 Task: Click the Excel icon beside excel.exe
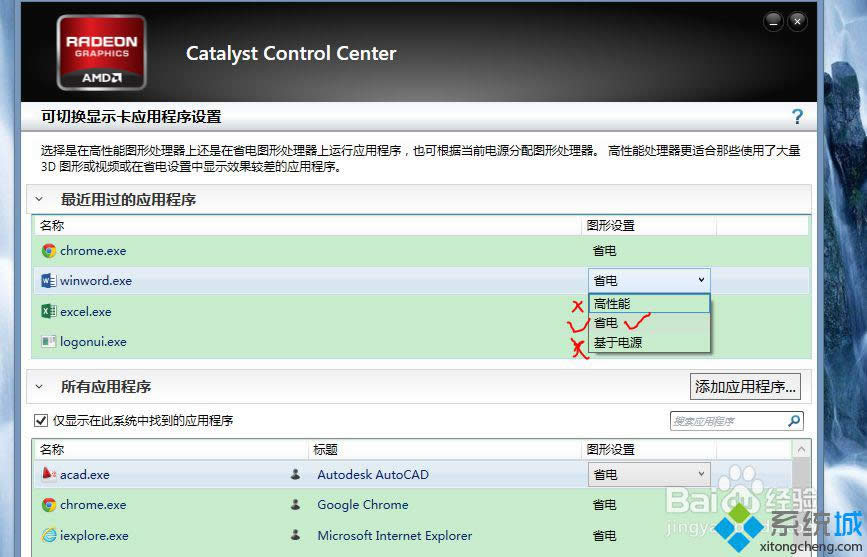49,311
